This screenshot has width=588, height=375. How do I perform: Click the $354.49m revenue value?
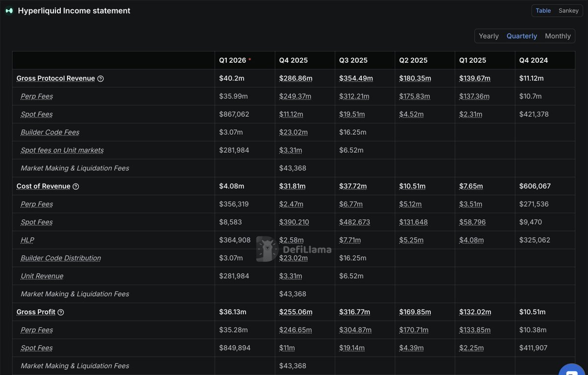coord(356,78)
